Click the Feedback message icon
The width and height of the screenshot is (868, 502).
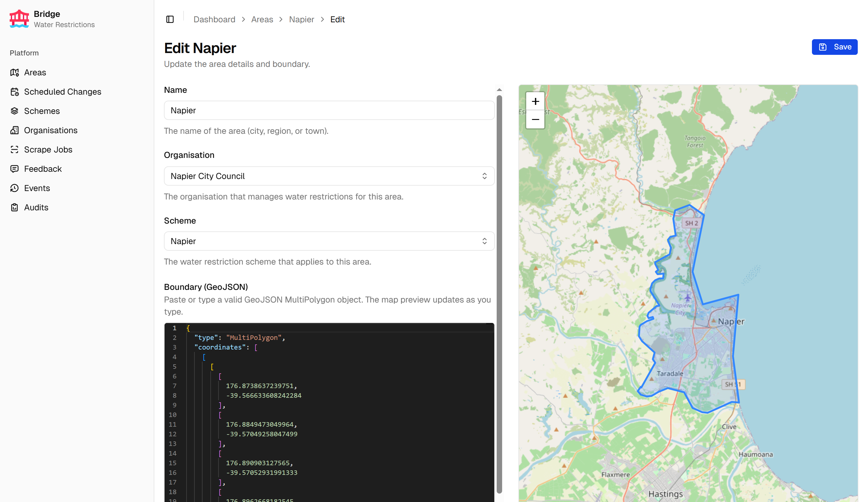(14, 169)
